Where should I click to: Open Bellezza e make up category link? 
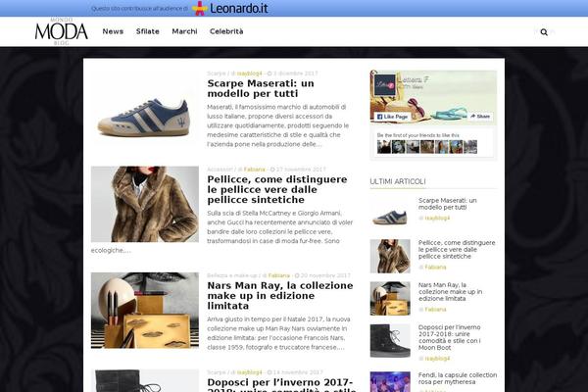(232, 275)
